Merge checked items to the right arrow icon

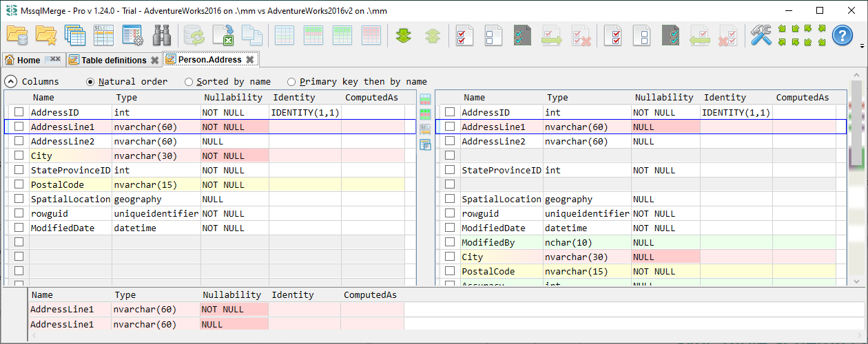click(x=552, y=35)
